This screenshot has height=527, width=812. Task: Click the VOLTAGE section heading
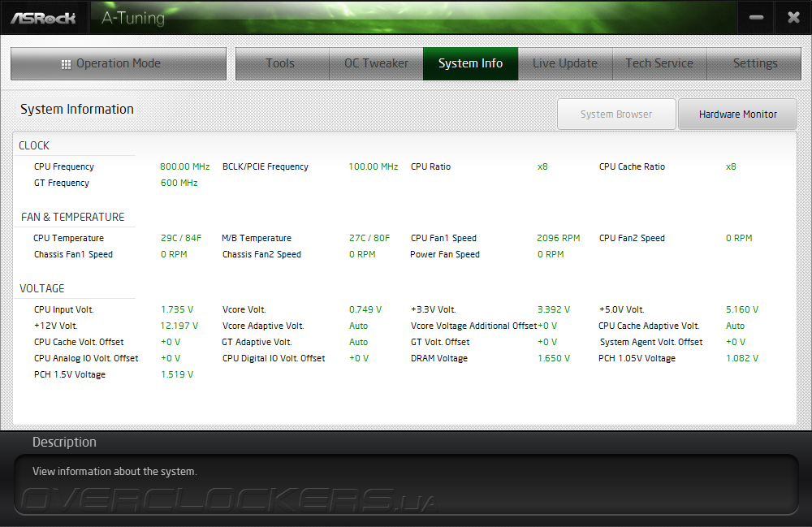click(42, 289)
